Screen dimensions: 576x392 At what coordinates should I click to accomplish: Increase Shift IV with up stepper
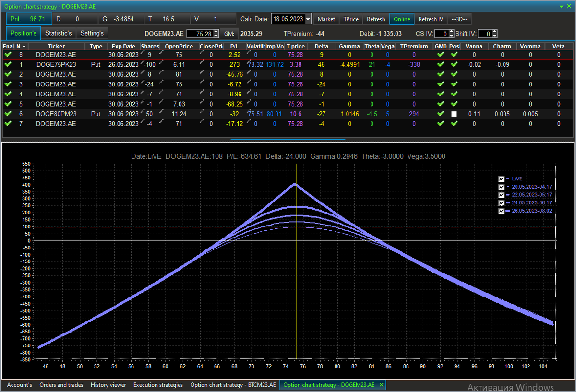pos(495,32)
